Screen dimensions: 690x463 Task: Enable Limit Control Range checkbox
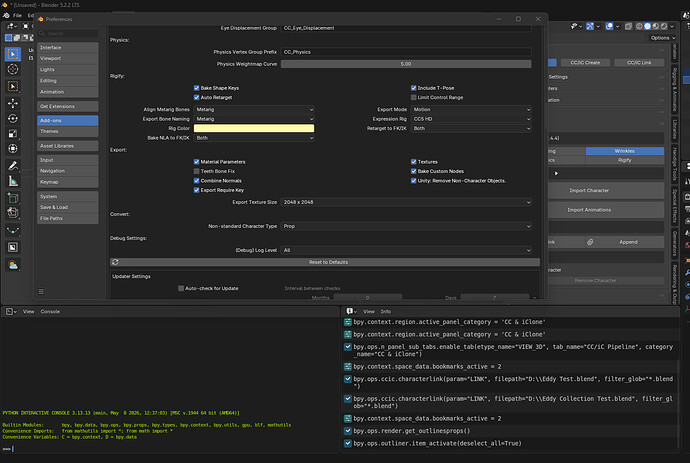[413, 97]
